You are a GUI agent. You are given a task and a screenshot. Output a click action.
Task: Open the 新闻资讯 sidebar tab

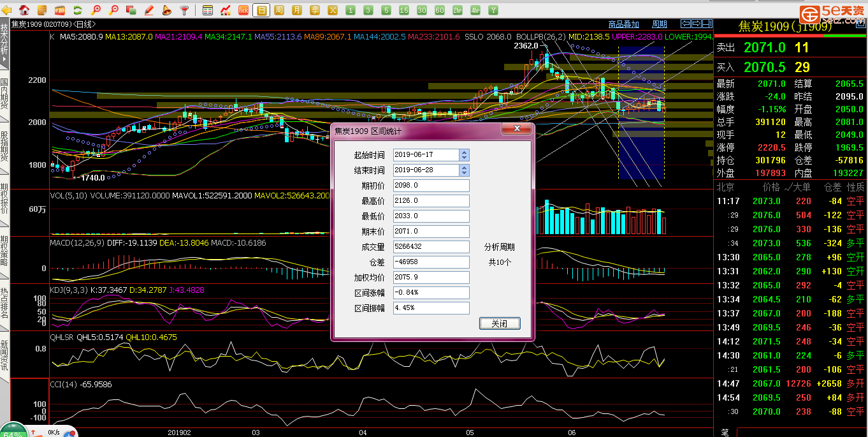4,356
